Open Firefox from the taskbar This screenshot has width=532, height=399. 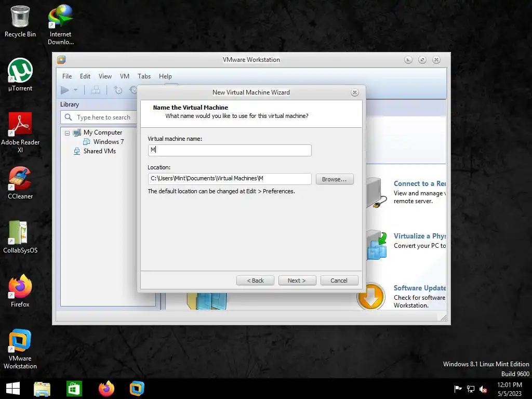[106, 389]
